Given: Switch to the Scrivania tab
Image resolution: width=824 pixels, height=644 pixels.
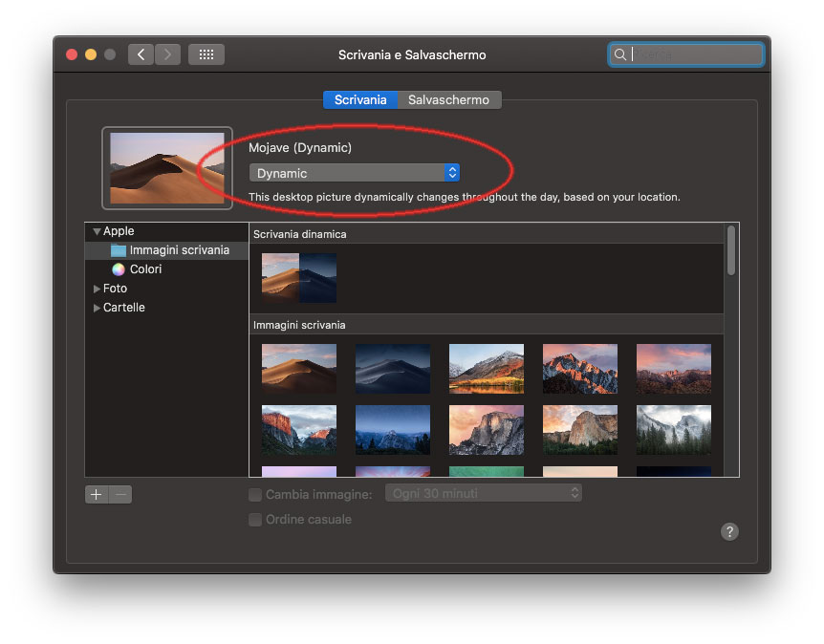Looking at the screenshot, I should click(x=360, y=99).
